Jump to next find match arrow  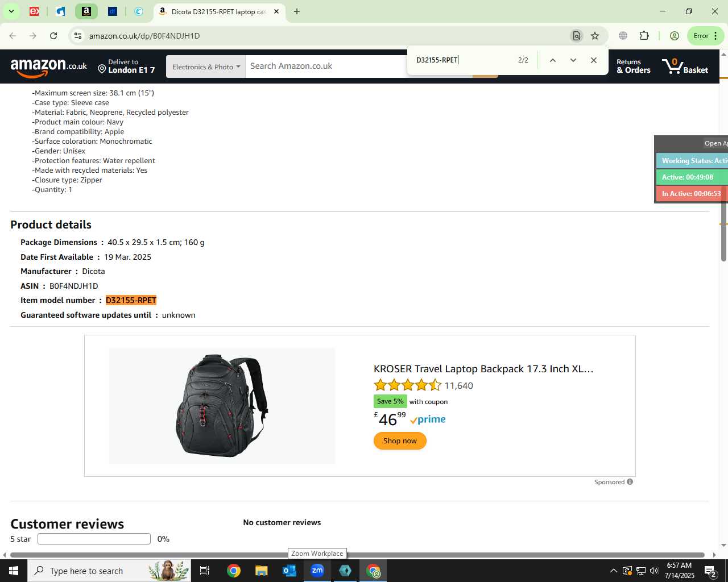point(573,60)
